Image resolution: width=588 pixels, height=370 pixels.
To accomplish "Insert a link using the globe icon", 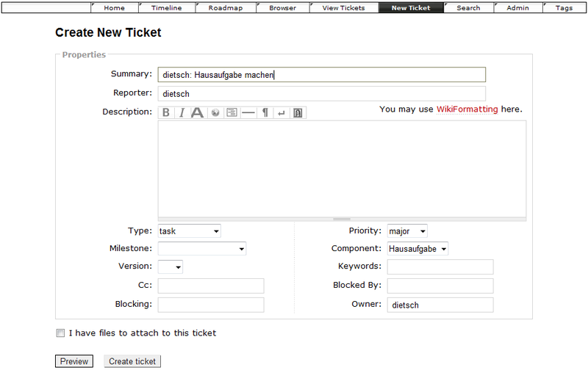I will click(215, 112).
